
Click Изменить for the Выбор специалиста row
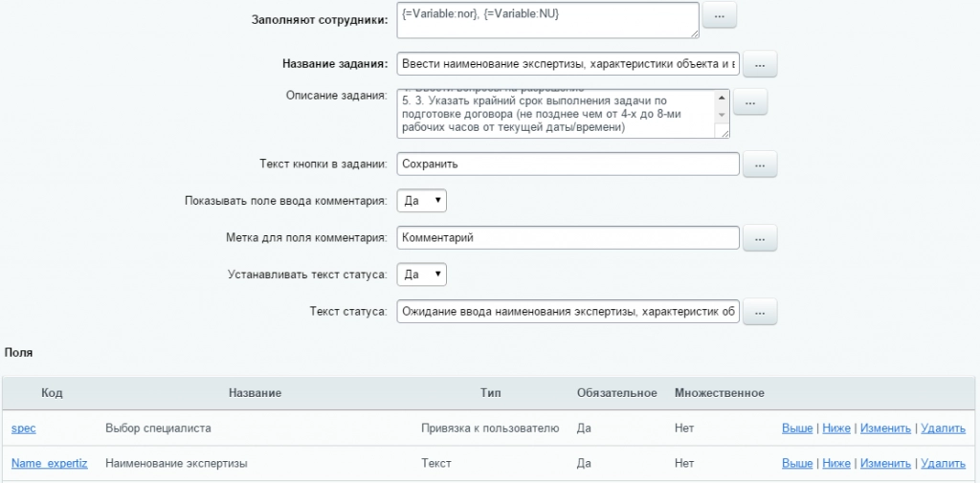(885, 428)
